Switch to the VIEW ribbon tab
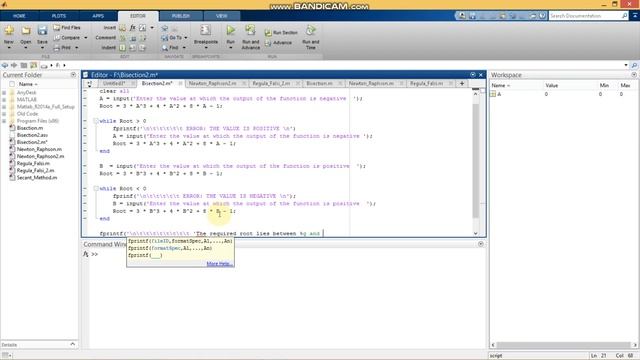This screenshot has width=640, height=360. pos(221,16)
